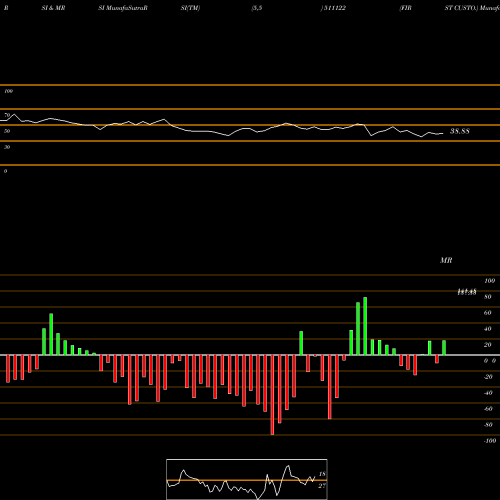Click the "SI & MR" header text
This screenshot has width=500, height=500.
coord(53,8)
